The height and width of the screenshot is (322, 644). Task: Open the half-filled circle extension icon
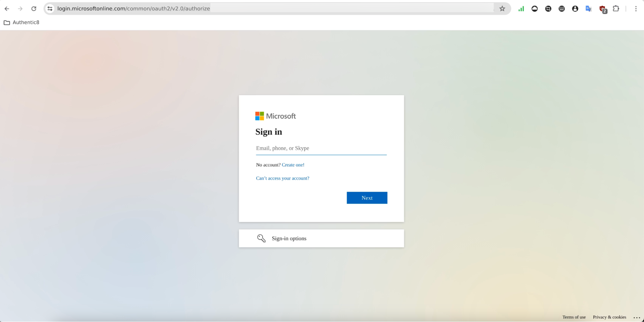tap(534, 9)
